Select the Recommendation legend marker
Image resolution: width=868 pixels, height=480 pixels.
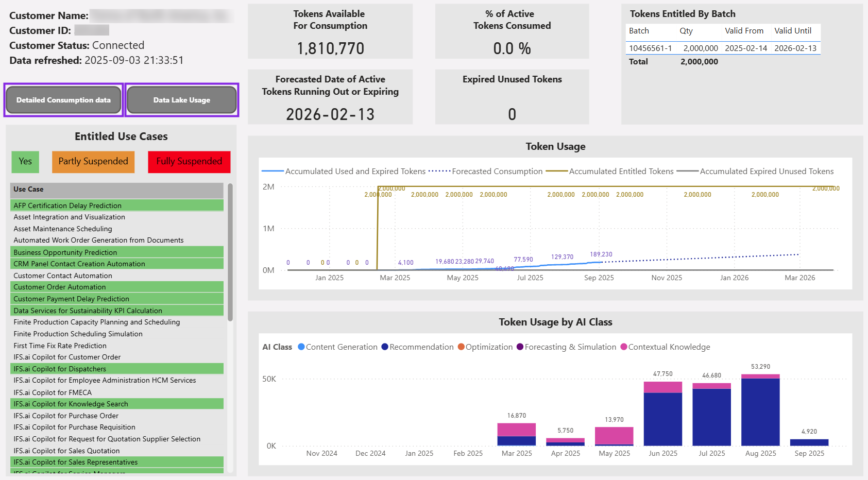(x=385, y=347)
